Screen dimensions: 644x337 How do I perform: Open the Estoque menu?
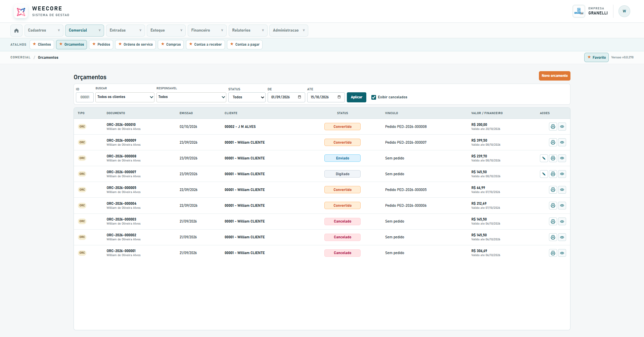166,30
